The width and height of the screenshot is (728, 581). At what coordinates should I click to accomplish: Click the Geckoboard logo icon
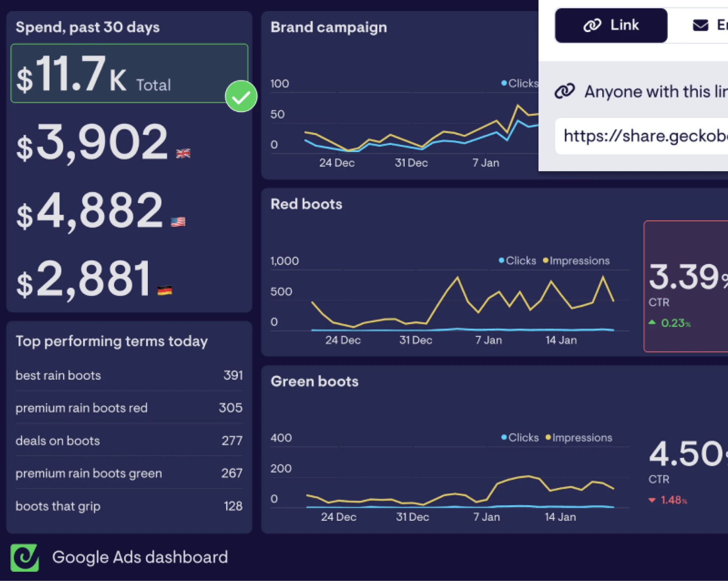[x=25, y=557]
